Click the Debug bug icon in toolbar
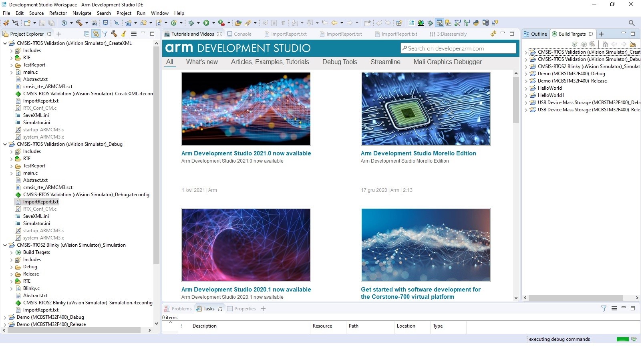This screenshot has height=346, width=644. coord(191,23)
